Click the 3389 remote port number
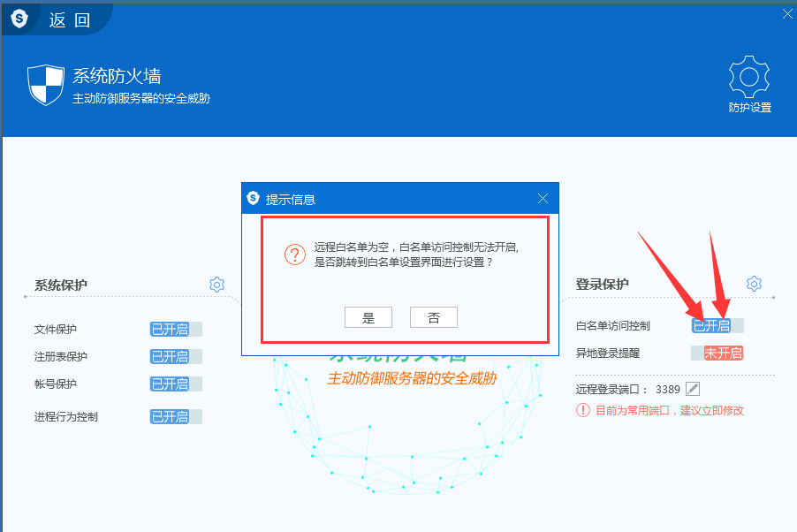 tap(667, 389)
